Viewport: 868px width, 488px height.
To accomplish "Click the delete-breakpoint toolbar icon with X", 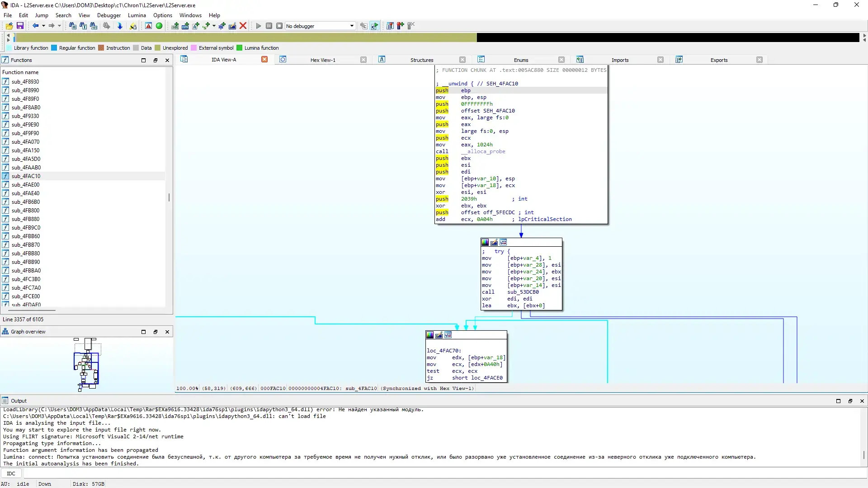I will click(410, 26).
